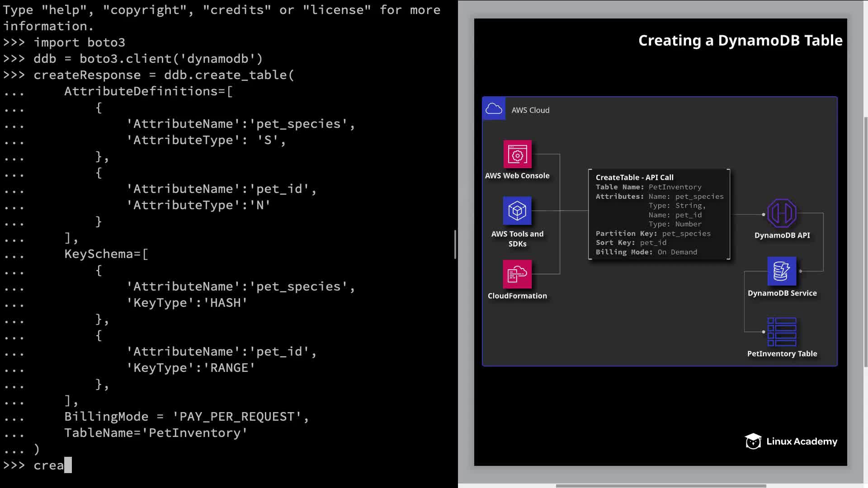The width and height of the screenshot is (868, 488).
Task: Click the terminal cursor after 'crea'
Action: (68, 465)
